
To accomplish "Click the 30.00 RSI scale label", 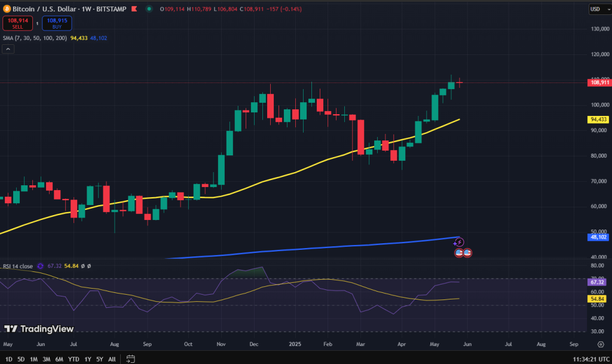I will (x=598, y=332).
